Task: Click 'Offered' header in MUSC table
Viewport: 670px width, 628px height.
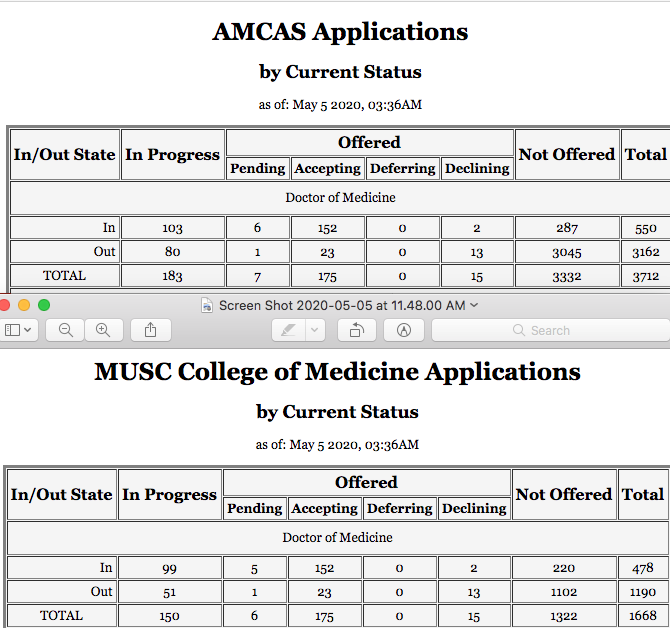Action: [366, 482]
